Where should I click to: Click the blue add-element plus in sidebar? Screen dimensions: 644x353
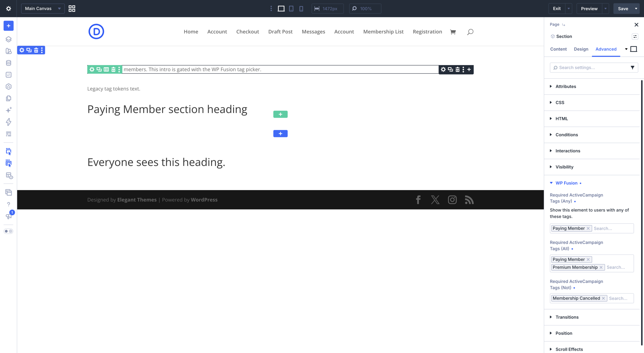point(9,26)
